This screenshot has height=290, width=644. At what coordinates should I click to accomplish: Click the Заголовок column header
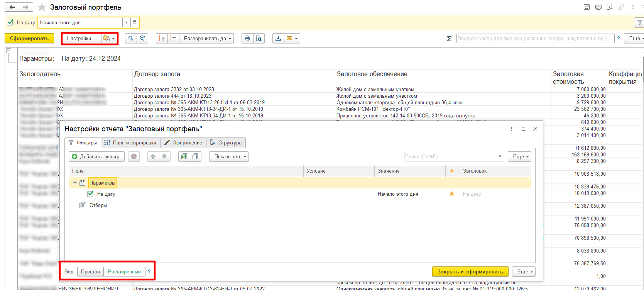495,171
